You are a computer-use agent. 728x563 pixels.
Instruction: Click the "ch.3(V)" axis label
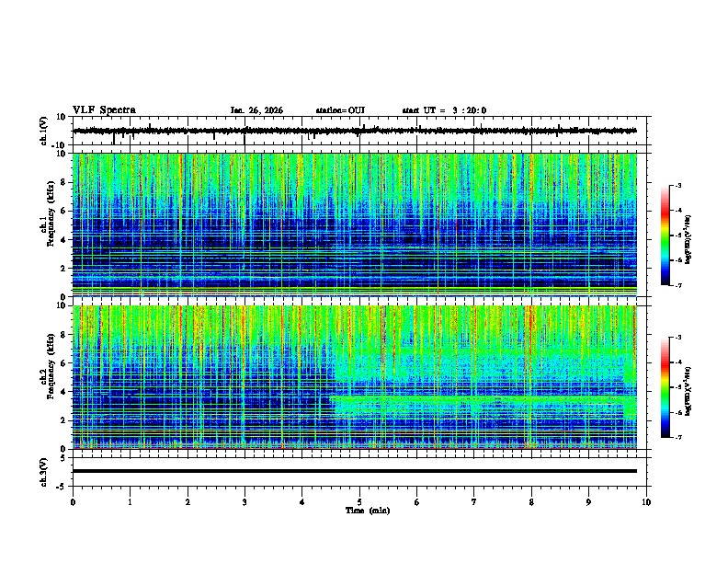[44, 473]
